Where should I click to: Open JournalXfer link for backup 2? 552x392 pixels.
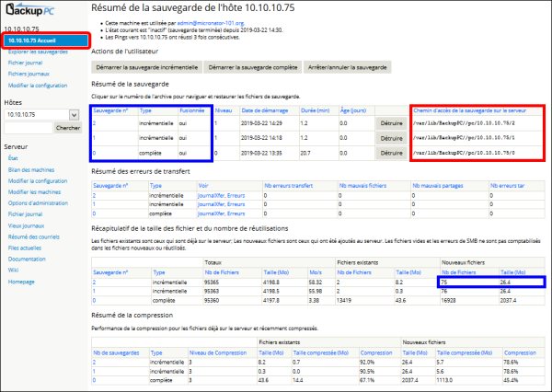tap(211, 195)
